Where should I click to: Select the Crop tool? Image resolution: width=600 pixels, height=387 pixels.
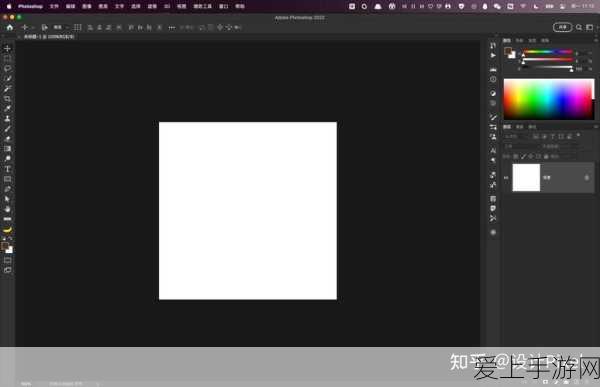pos(7,98)
